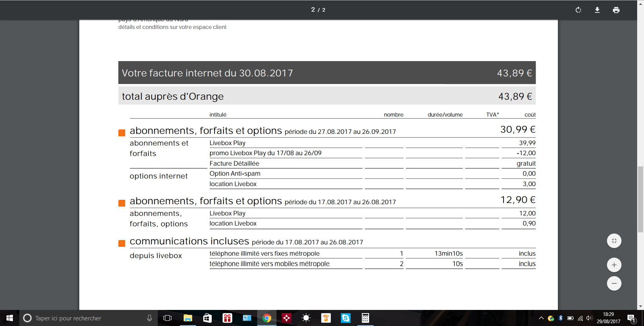Click the Livebox Play cost "12,00"
Viewport: 644px width, 326px height.
click(x=527, y=213)
